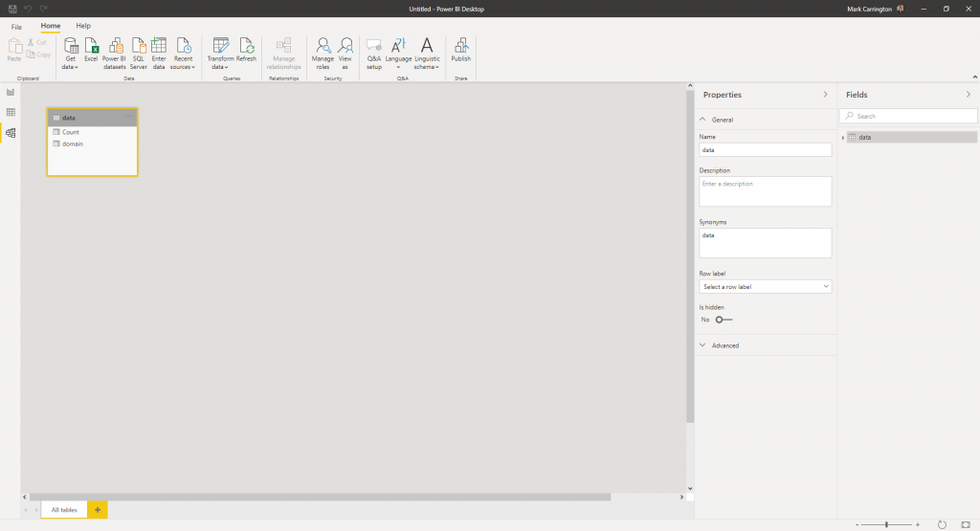Undo the last action

(28, 9)
